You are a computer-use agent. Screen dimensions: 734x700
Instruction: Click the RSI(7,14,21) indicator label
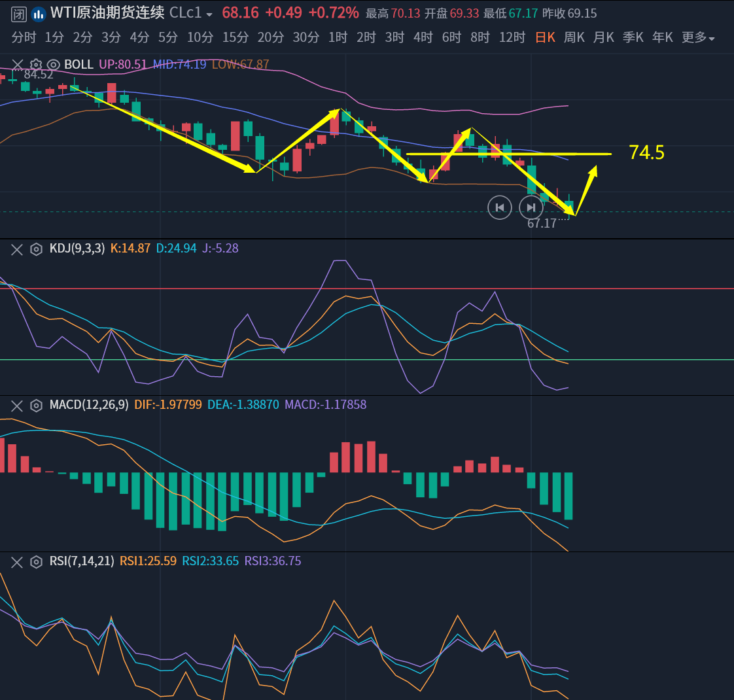pos(82,561)
